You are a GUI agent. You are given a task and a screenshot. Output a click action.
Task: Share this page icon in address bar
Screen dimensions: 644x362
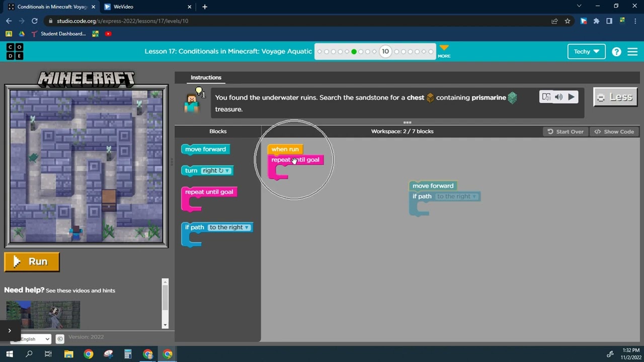554,21
